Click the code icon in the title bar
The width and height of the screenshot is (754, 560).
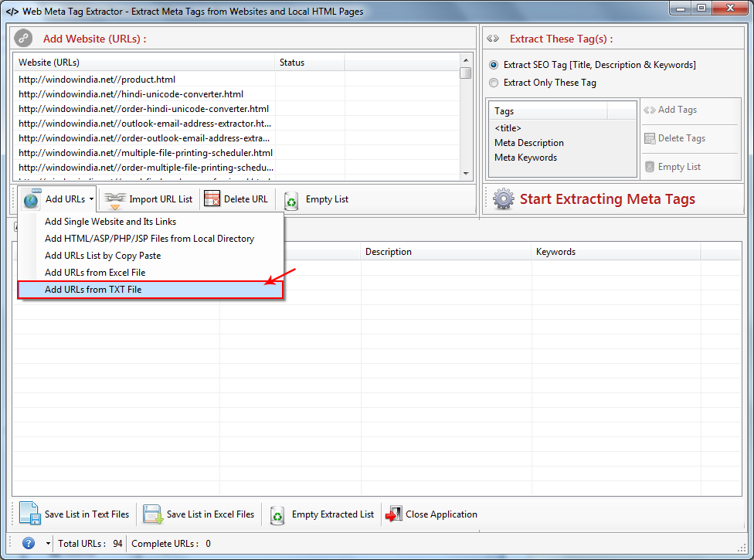click(12, 11)
